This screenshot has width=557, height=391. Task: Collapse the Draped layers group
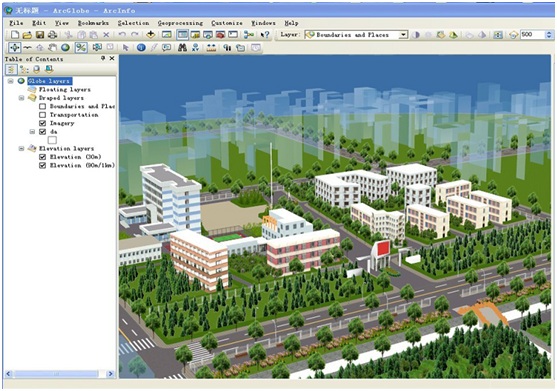pyautogui.click(x=21, y=98)
